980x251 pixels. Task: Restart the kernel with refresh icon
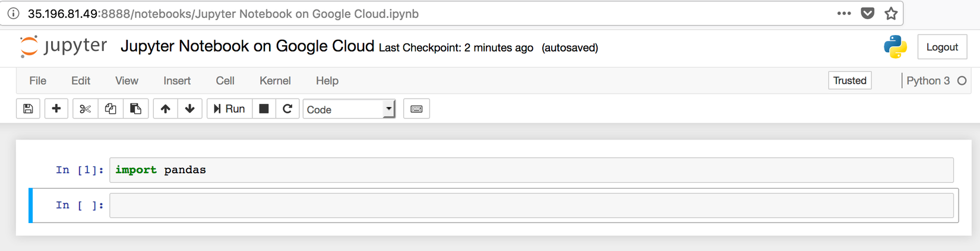click(x=287, y=109)
